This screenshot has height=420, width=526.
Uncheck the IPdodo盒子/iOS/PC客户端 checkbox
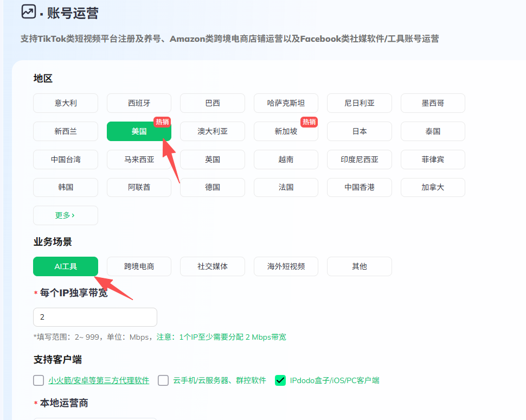pyautogui.click(x=280, y=380)
